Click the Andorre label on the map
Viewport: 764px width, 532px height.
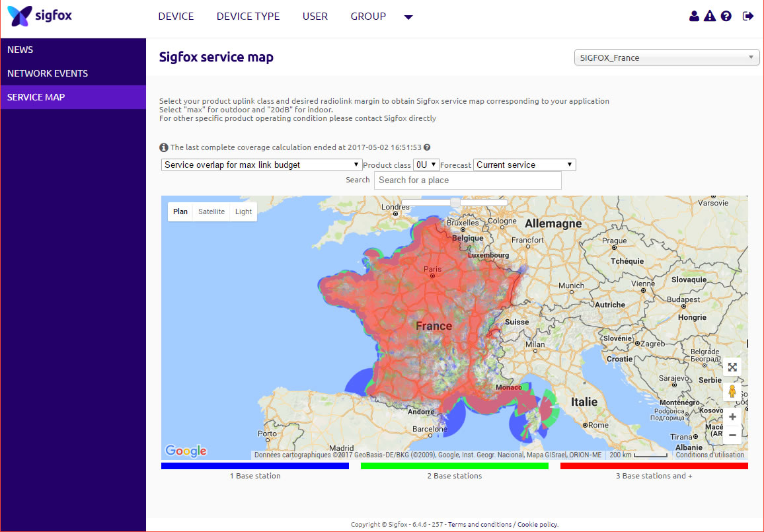coord(420,412)
